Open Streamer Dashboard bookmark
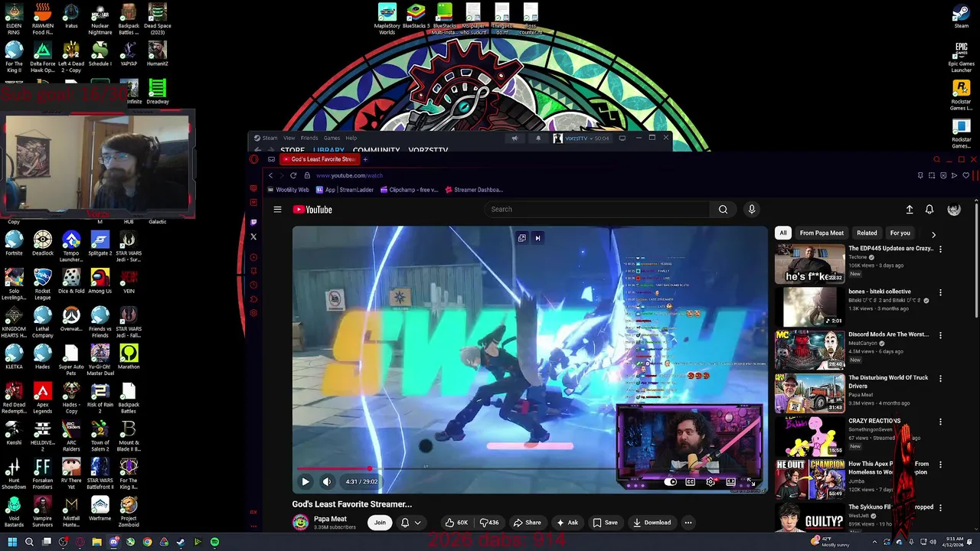980x551 pixels. [x=473, y=190]
